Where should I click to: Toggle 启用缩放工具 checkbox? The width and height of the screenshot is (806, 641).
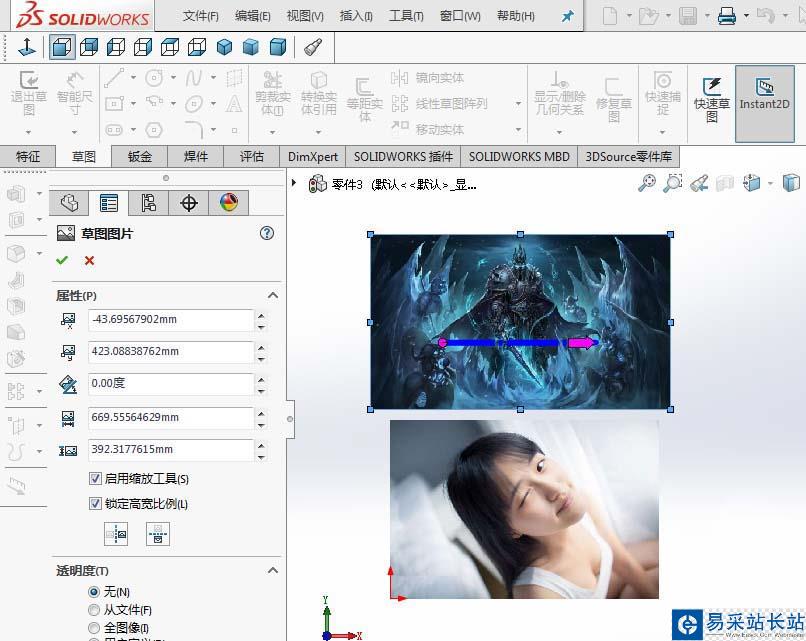95,479
